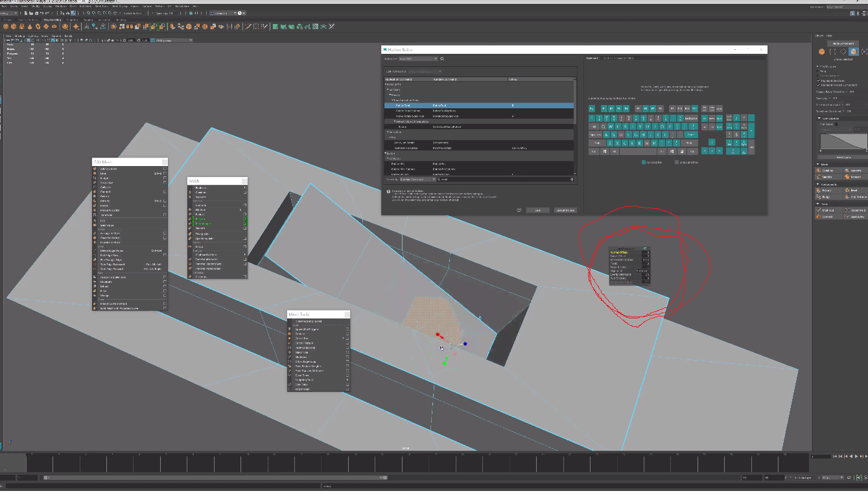Click the magnifier icon beside Hotkey Set
Viewport: 868px width, 502px height.
(x=442, y=58)
